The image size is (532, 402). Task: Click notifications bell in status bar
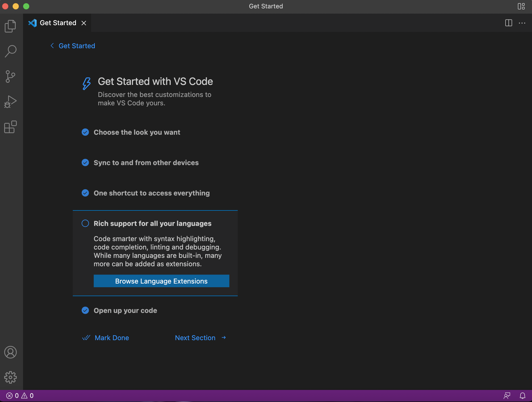click(x=522, y=396)
